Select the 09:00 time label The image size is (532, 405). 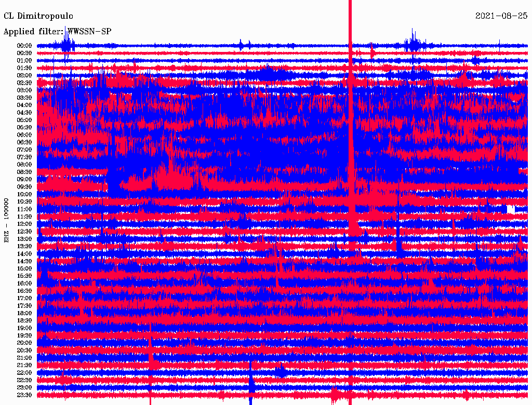[x=24, y=179]
